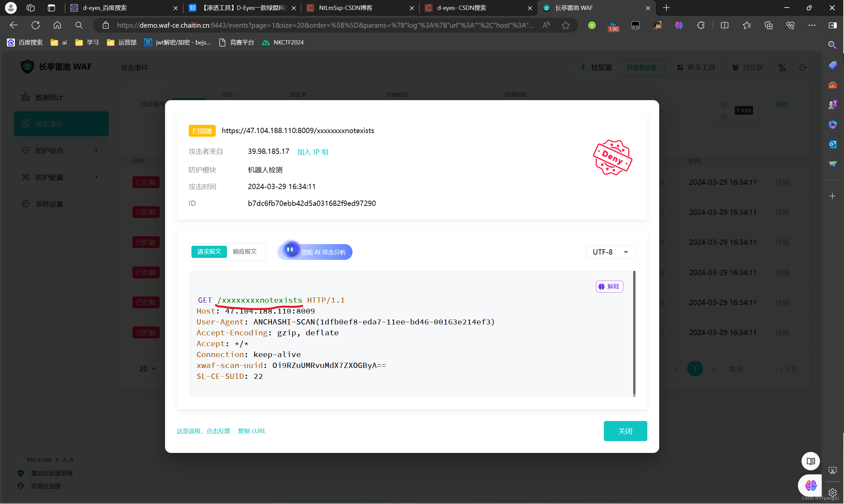
Task: Click the 关闭 button
Action: click(x=625, y=431)
